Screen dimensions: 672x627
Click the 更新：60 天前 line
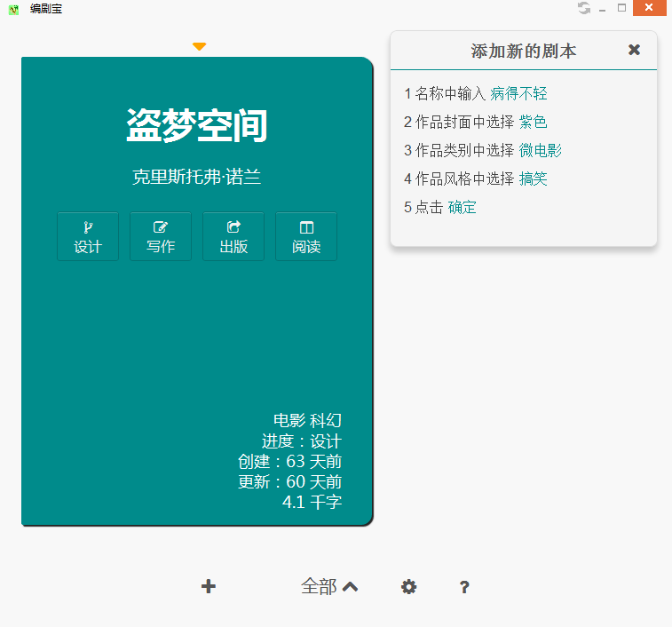289,481
